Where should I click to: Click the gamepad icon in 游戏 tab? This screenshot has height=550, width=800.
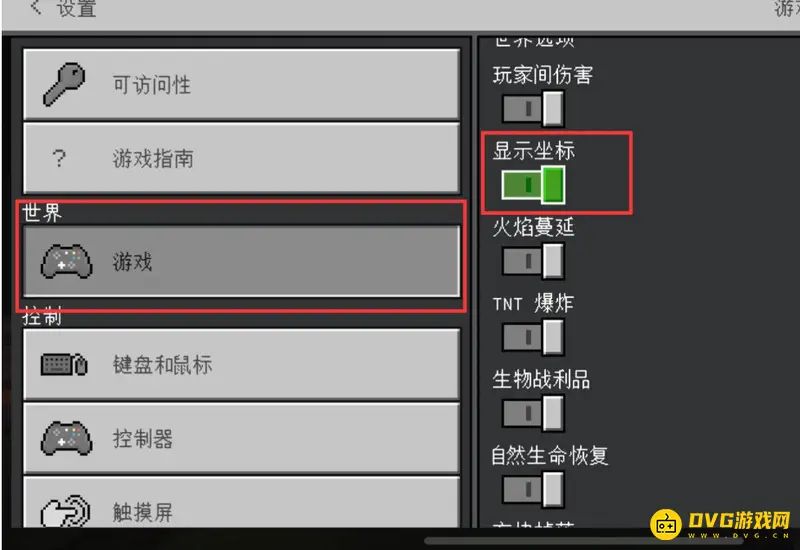[66, 261]
